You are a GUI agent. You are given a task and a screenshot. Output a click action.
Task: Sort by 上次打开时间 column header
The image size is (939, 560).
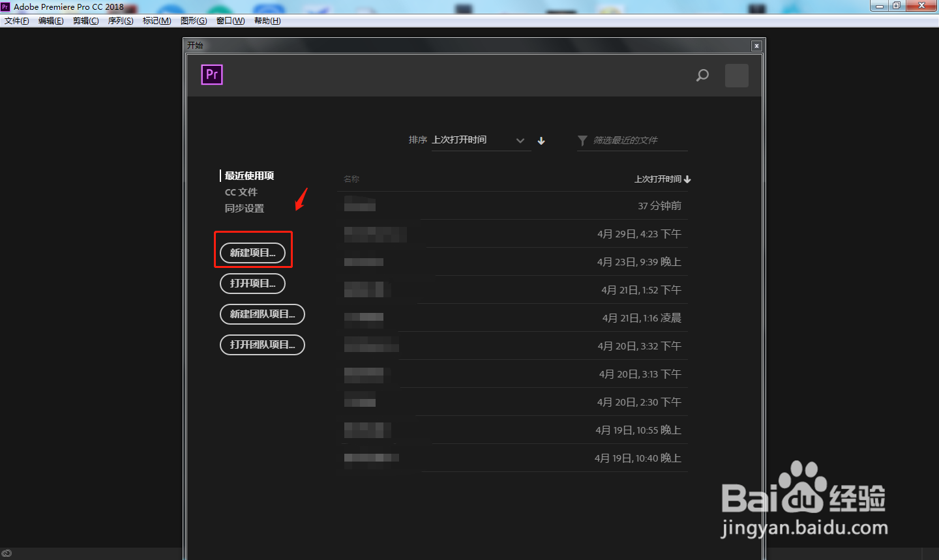pyautogui.click(x=663, y=179)
